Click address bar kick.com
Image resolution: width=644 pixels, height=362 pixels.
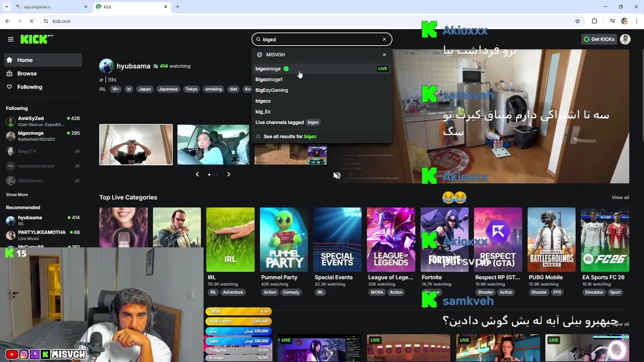click(61, 21)
